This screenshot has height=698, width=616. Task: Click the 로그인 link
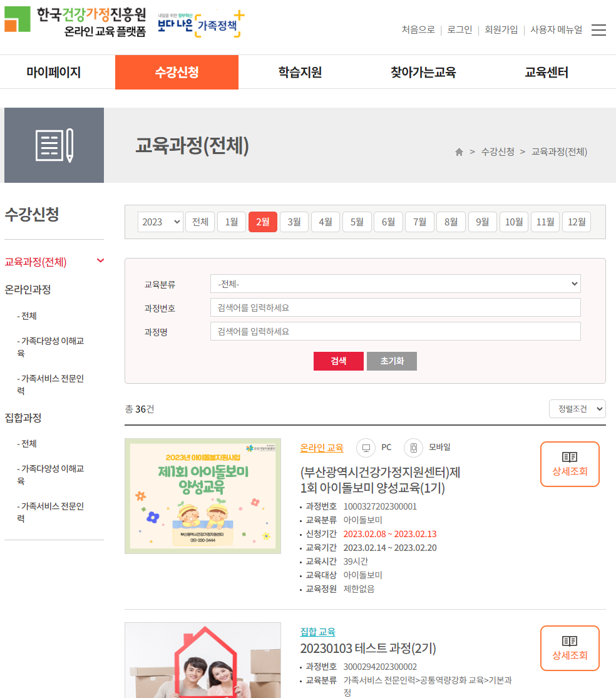pyautogui.click(x=459, y=29)
